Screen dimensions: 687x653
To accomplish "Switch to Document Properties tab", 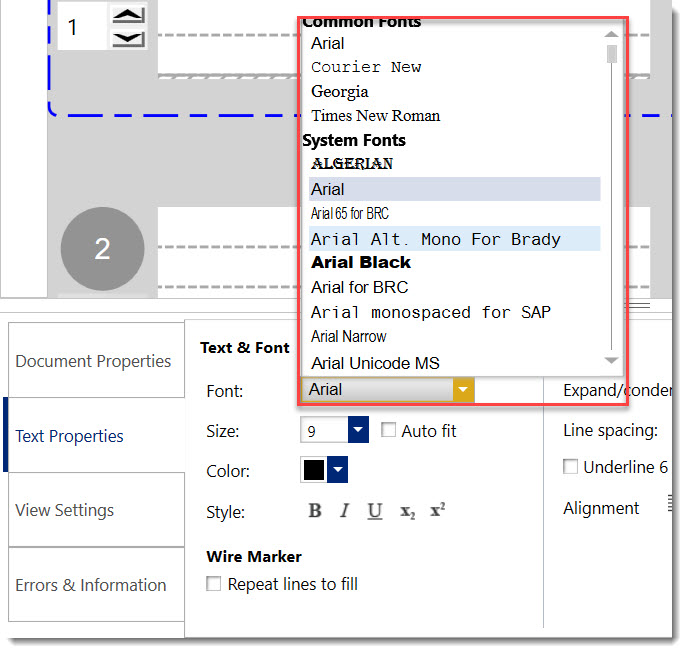I will pyautogui.click(x=93, y=361).
